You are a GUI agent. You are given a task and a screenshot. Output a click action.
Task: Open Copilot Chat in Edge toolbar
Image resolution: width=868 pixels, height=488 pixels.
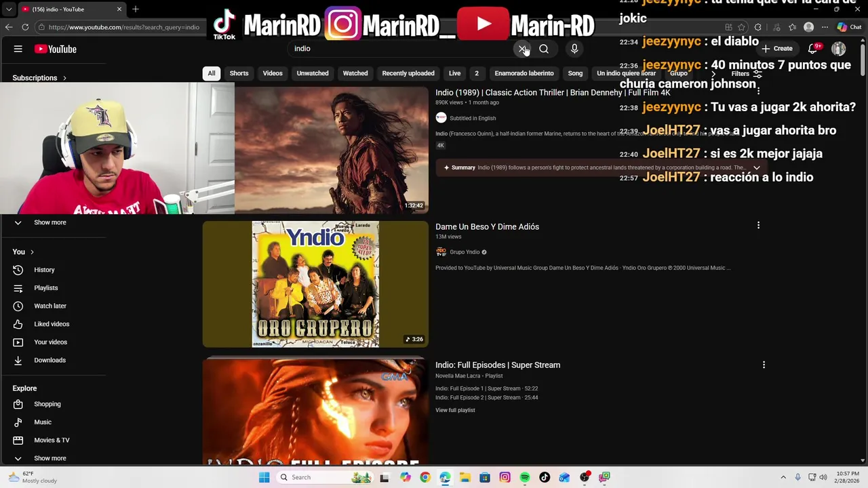[x=849, y=27]
